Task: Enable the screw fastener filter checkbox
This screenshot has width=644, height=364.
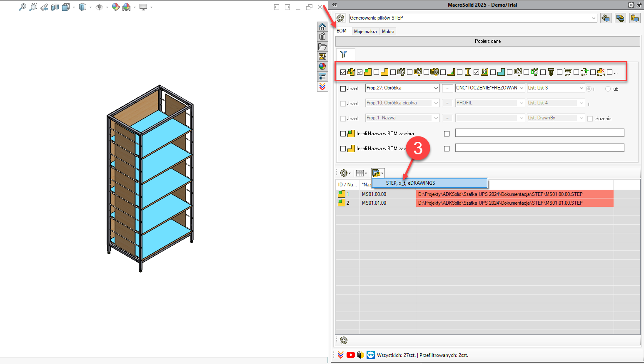Action: point(543,72)
